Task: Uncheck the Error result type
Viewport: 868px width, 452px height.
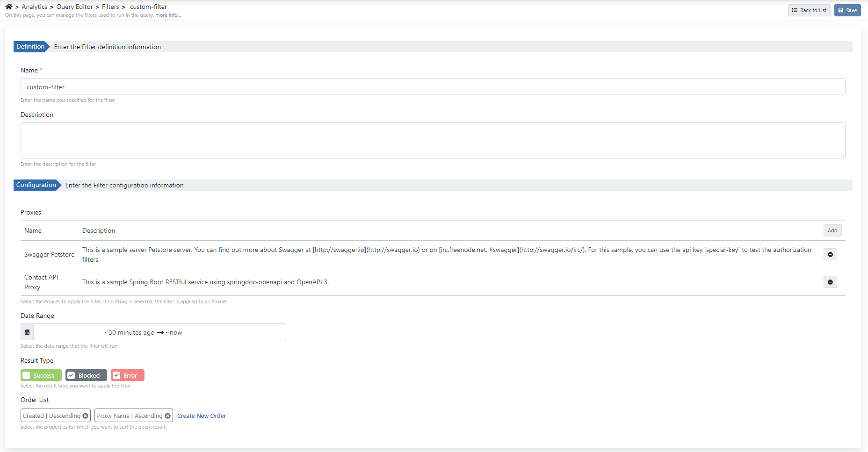Action: pos(117,376)
